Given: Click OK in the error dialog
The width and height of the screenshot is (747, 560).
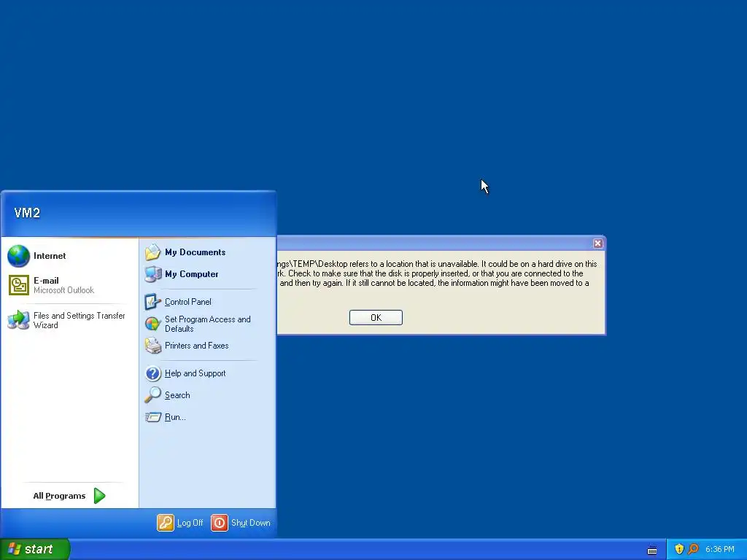Looking at the screenshot, I should pyautogui.click(x=376, y=318).
